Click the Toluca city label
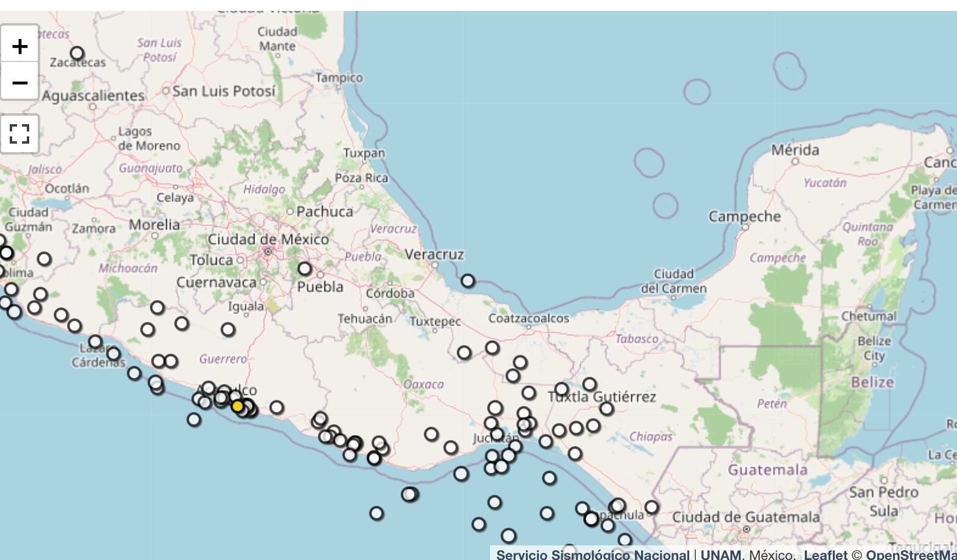 211,260
